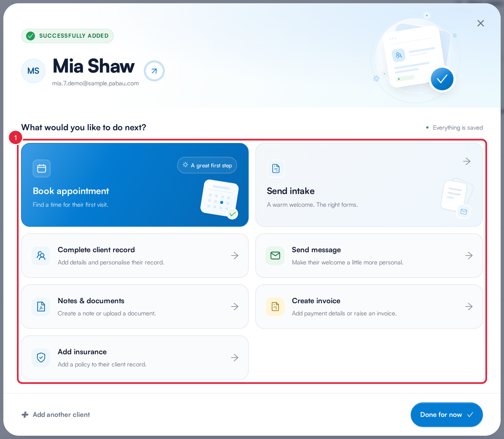Click the Add insurance shield icon

pos(41,358)
